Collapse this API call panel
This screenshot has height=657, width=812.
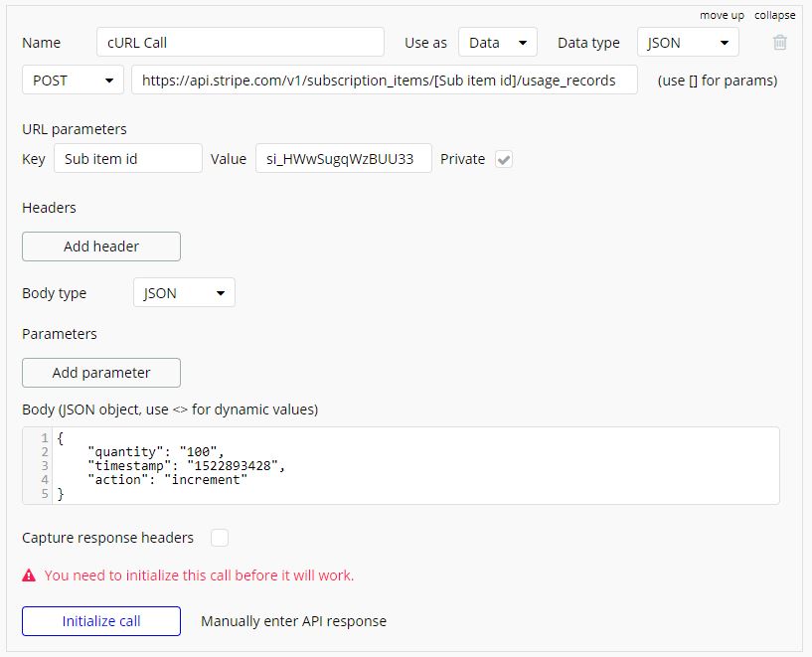coord(774,16)
